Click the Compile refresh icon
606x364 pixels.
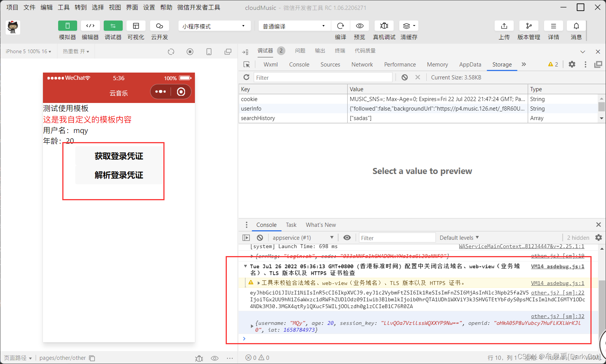340,26
